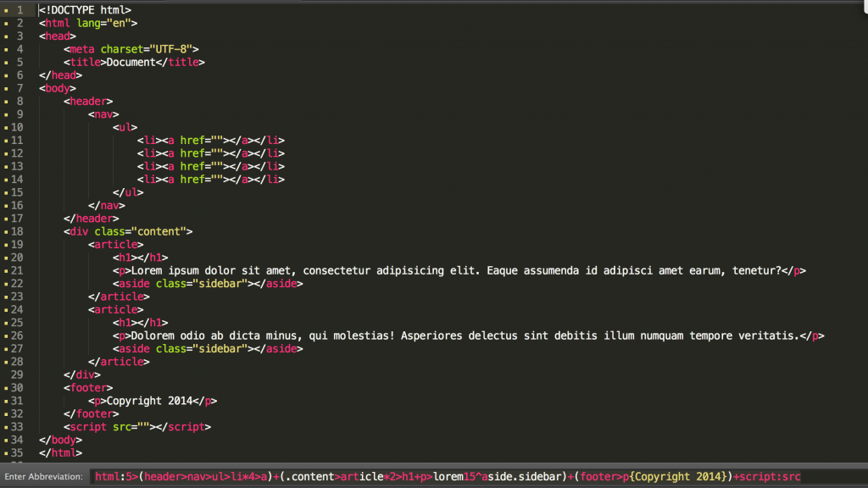Click the "Lorem ipsum dolor sit amet" paragraph
Image resolution: width=868 pixels, height=488 pixels.
tap(459, 270)
